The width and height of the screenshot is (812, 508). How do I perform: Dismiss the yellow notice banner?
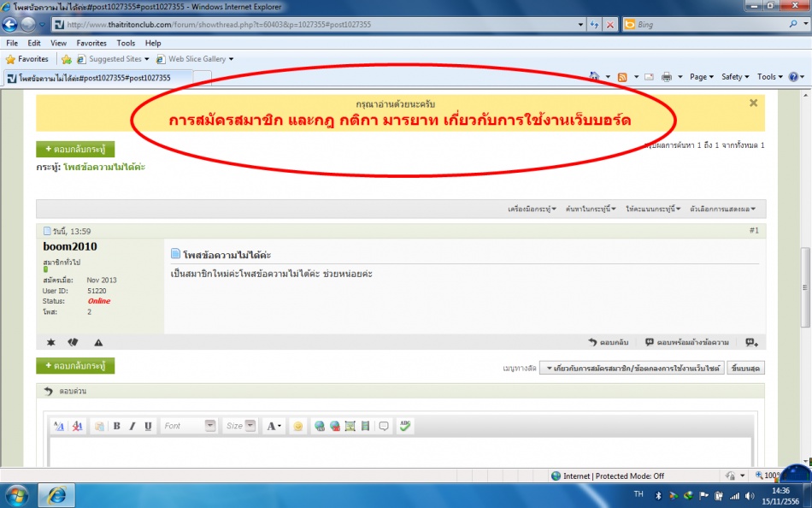753,103
